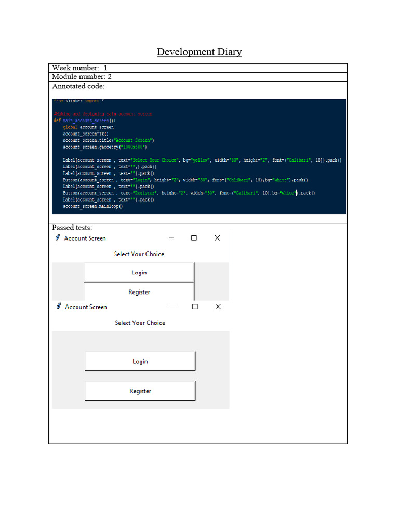Click the first window's 'Account Screen' title text
Viewport: 399px width, 532px height.
[85, 238]
